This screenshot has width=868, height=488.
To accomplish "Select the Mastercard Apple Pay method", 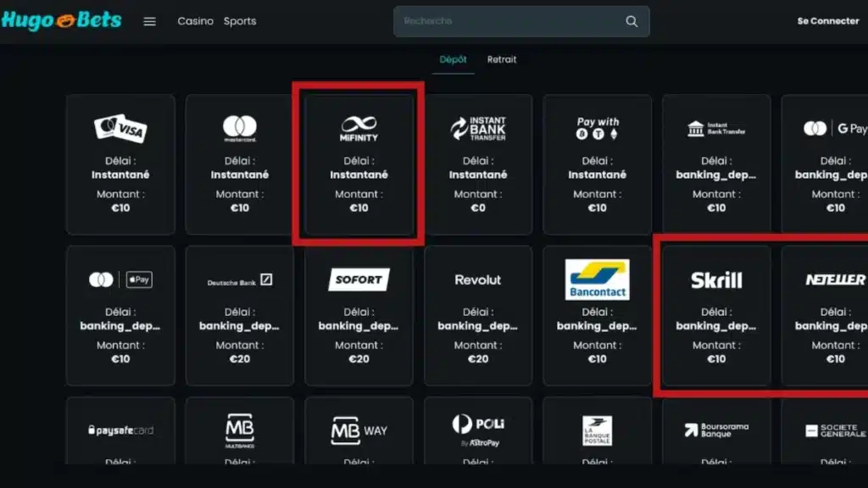I will [x=120, y=315].
